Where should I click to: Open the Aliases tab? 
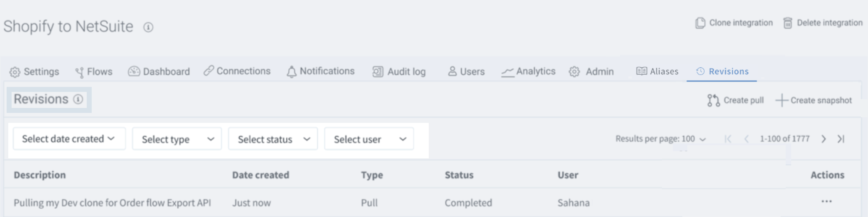[657, 71]
